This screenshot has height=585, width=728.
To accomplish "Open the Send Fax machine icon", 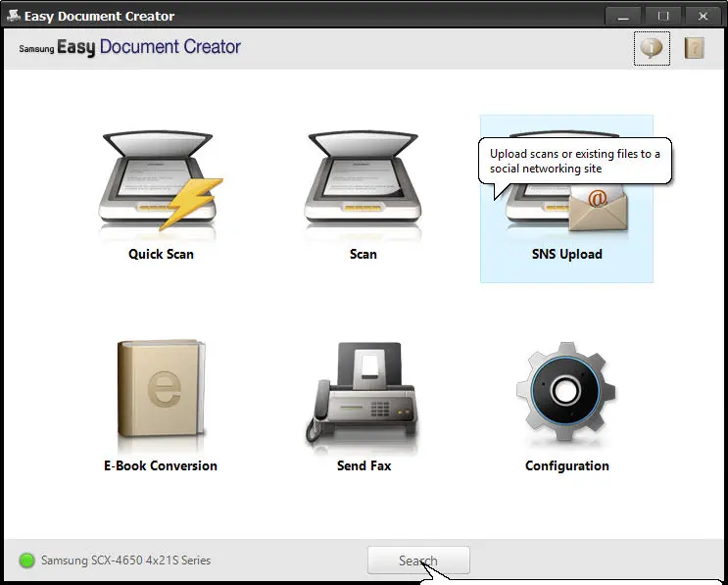I will pyautogui.click(x=363, y=392).
